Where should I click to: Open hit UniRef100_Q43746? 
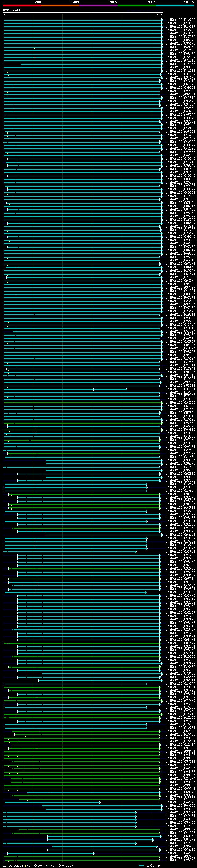(180, 33)
